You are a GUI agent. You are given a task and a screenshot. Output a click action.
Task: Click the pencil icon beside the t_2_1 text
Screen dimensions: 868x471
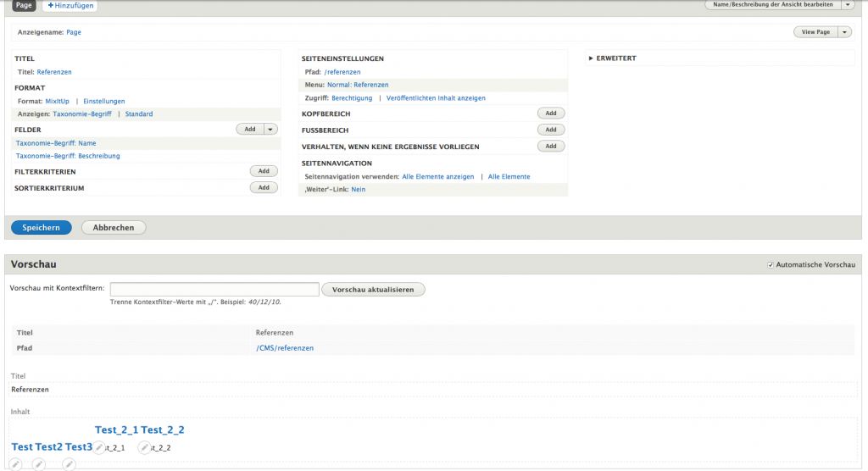click(x=99, y=447)
